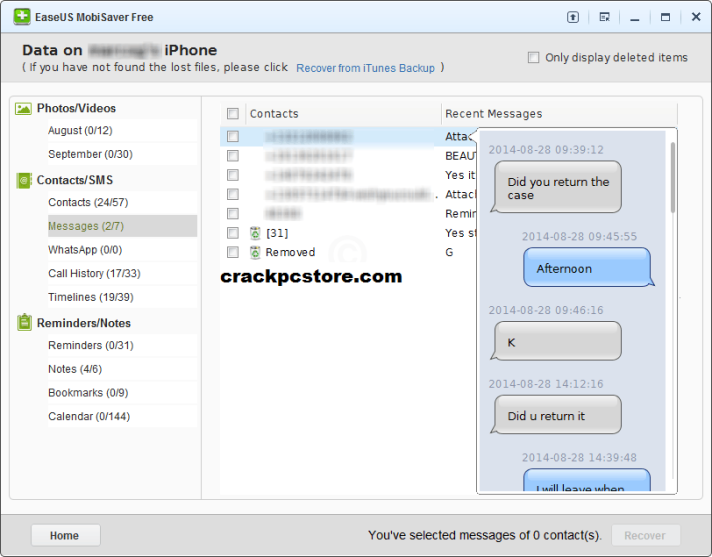Select the Contacts/SMS heading
Viewport: 712px width, 557px height.
pyautogui.click(x=75, y=180)
